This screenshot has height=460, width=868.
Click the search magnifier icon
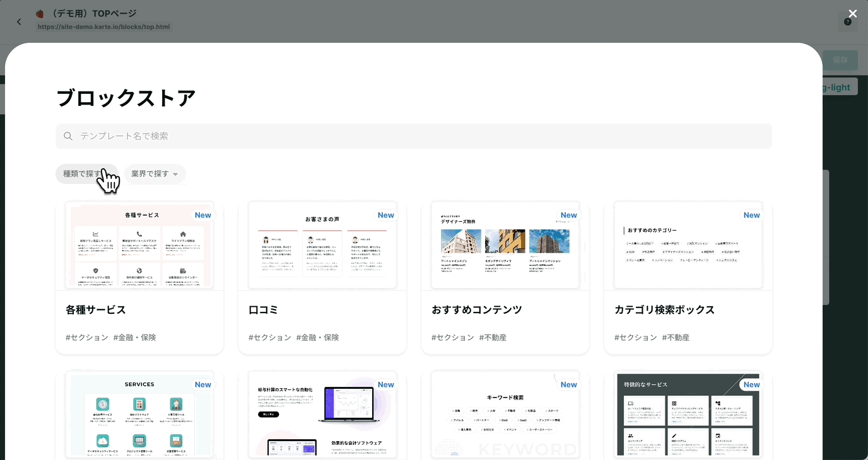68,136
